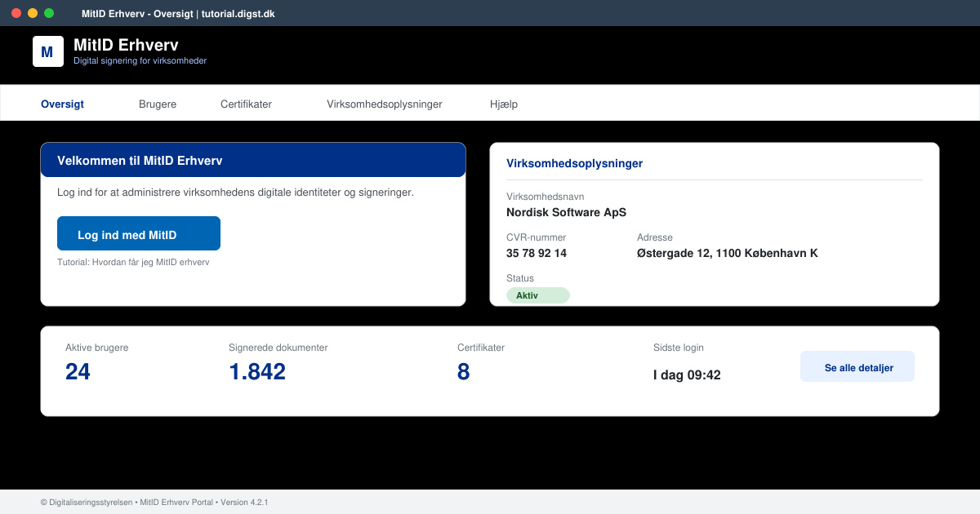The height and width of the screenshot is (514, 980).
Task: Open the Hjælp tab
Action: point(504,104)
